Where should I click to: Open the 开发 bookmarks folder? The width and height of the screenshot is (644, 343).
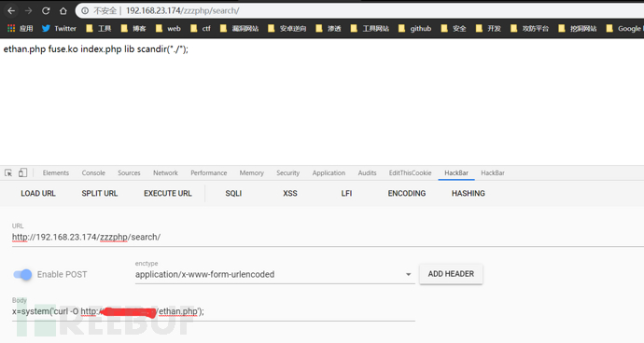488,28
